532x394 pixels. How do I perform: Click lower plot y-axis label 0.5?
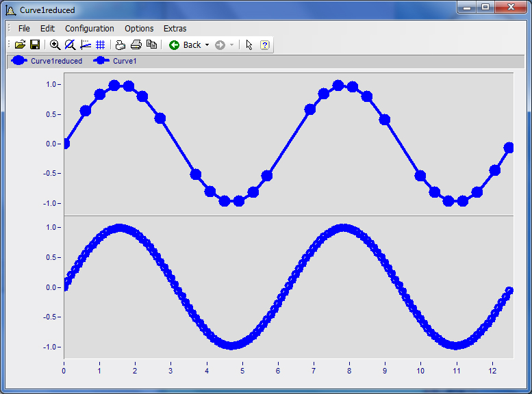pyautogui.click(x=51, y=258)
